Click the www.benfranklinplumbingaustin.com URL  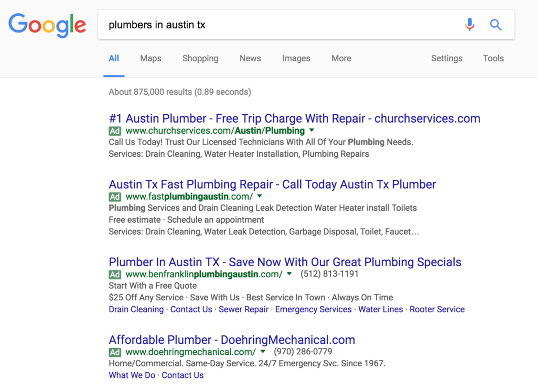(x=204, y=275)
